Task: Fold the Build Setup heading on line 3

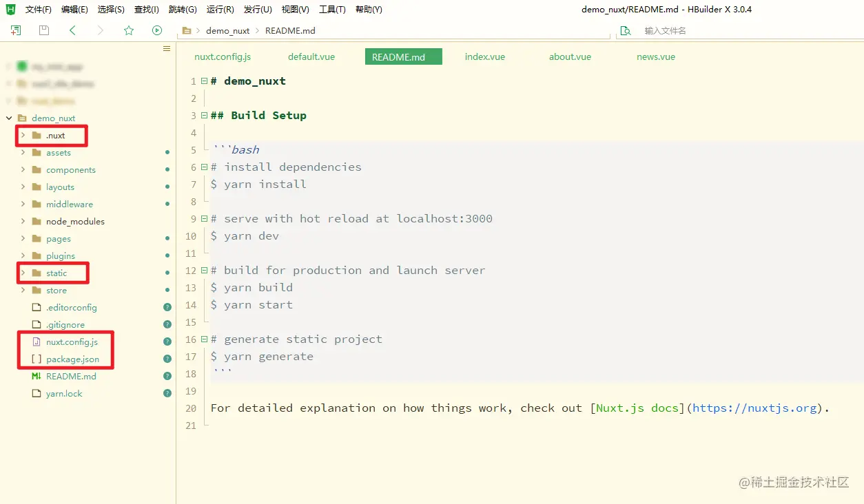Action: [204, 116]
